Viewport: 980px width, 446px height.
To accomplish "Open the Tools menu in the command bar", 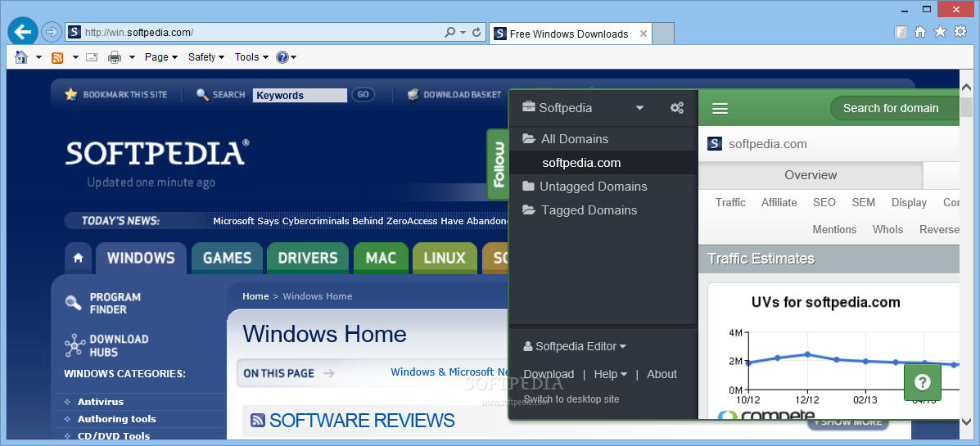I will [x=252, y=56].
